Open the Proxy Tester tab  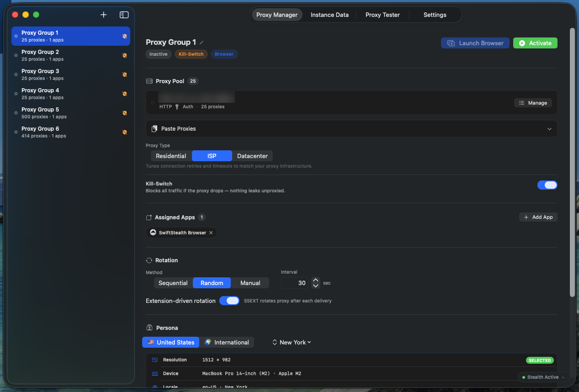[382, 15]
